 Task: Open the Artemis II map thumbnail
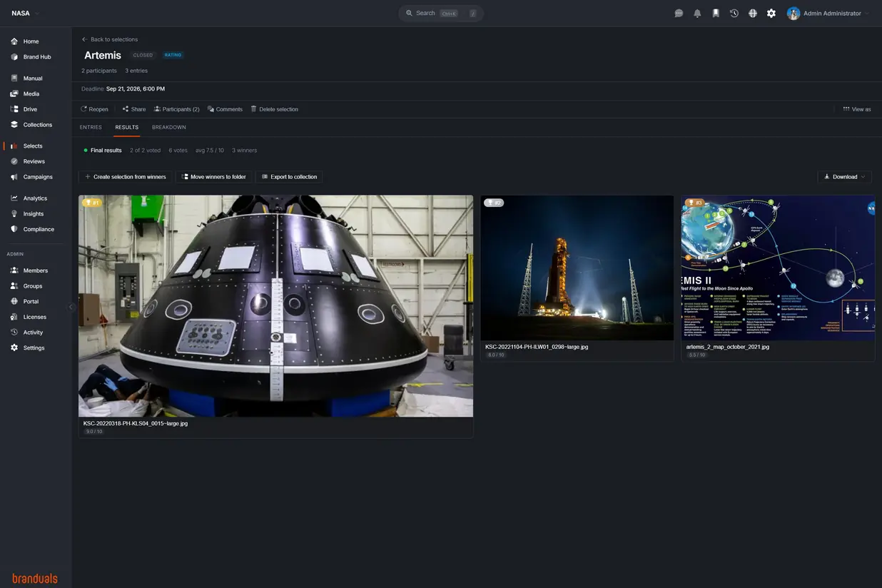778,268
